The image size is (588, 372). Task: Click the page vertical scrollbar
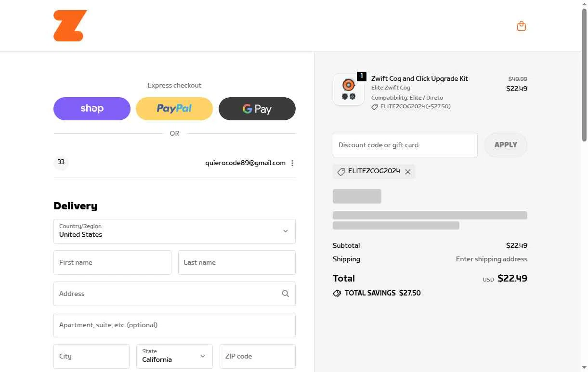585,72
